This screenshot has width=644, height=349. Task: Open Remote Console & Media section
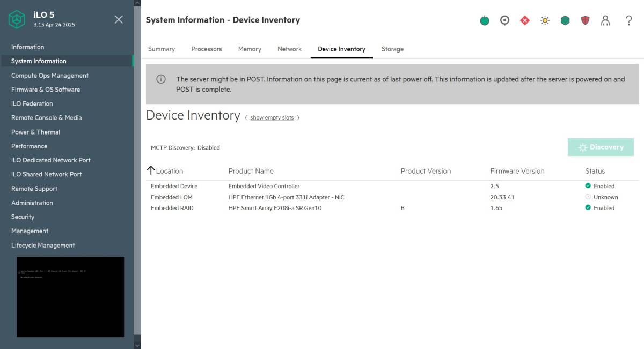point(46,117)
